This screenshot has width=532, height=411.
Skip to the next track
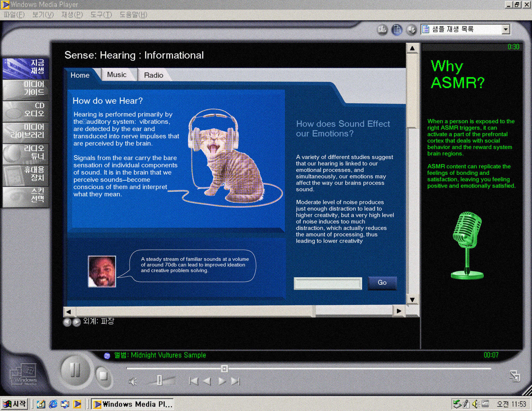pos(235,381)
